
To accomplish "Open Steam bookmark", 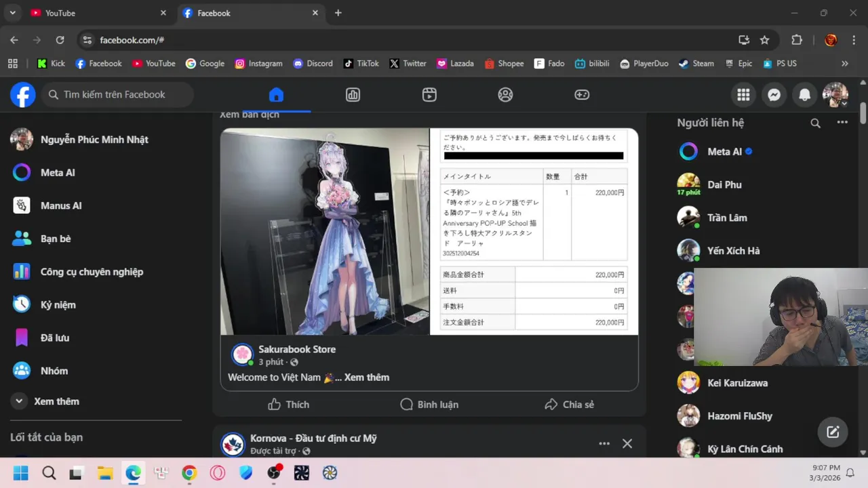I will click(696, 63).
